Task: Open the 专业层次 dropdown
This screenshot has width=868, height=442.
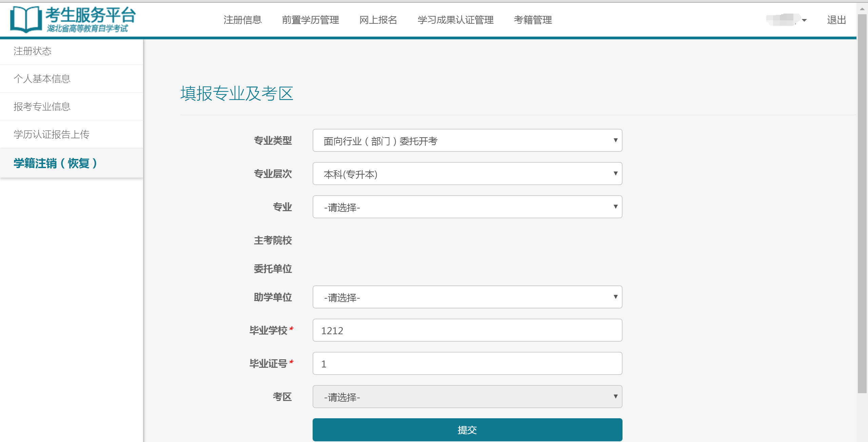Action: point(467,174)
